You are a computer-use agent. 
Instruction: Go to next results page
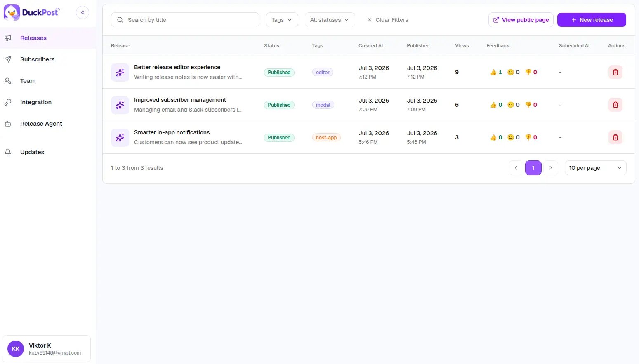550,168
